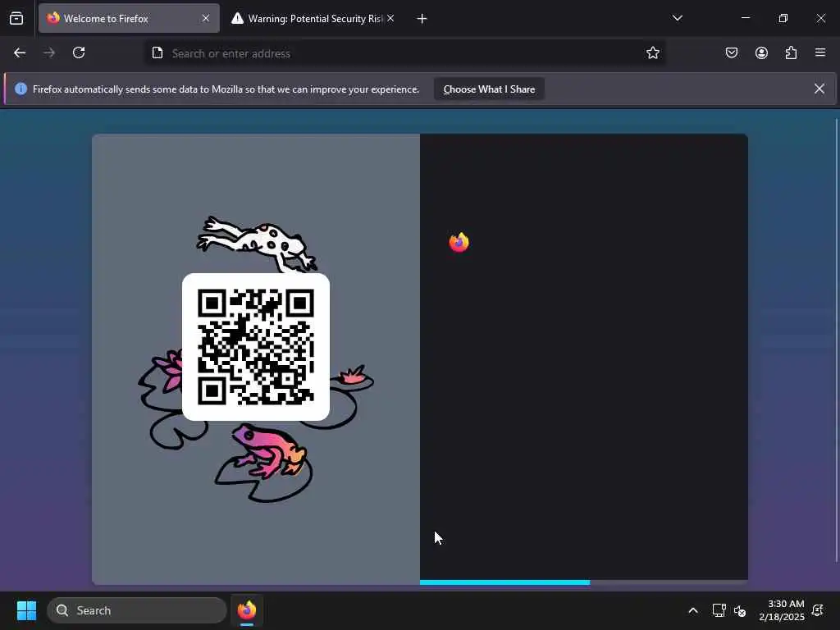Open the Windows Start menu
840x630 pixels.
pos(26,610)
